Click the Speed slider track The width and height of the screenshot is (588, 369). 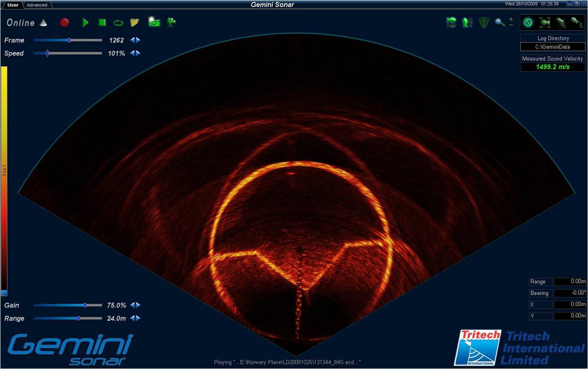(68, 53)
